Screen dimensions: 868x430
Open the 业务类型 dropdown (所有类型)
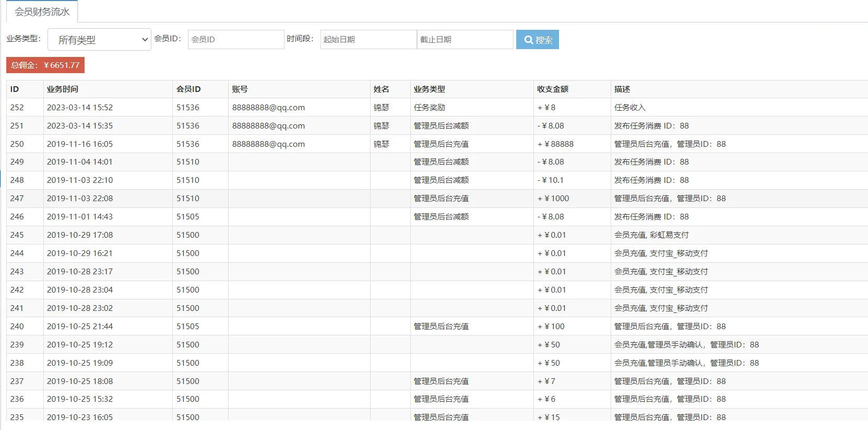[99, 40]
